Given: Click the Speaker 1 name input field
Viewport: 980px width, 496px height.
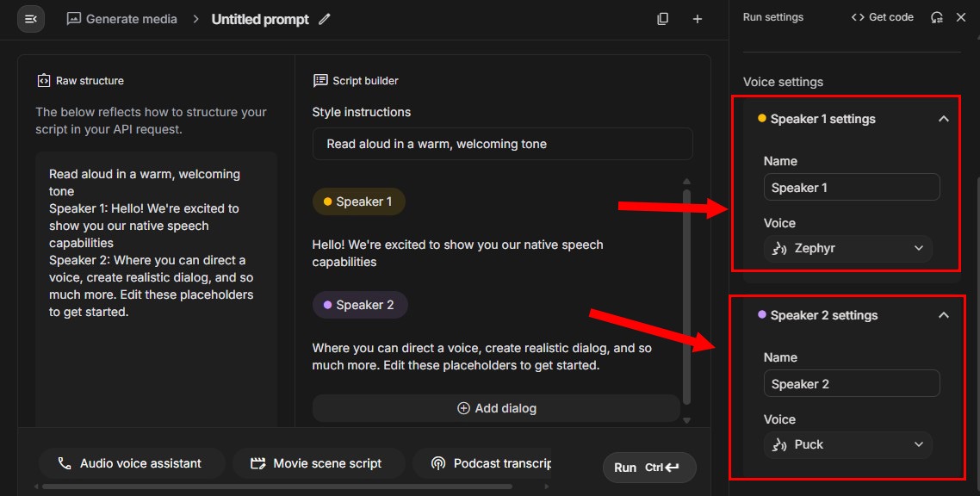Looking at the screenshot, I should [851, 188].
